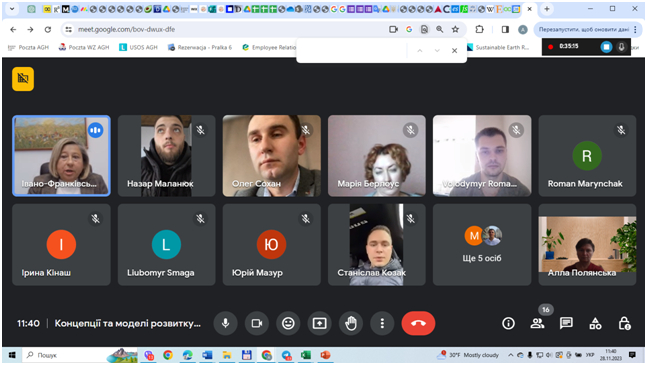Click the Ще 5 осіб tile
This screenshot has width=647, height=365.
(x=482, y=245)
